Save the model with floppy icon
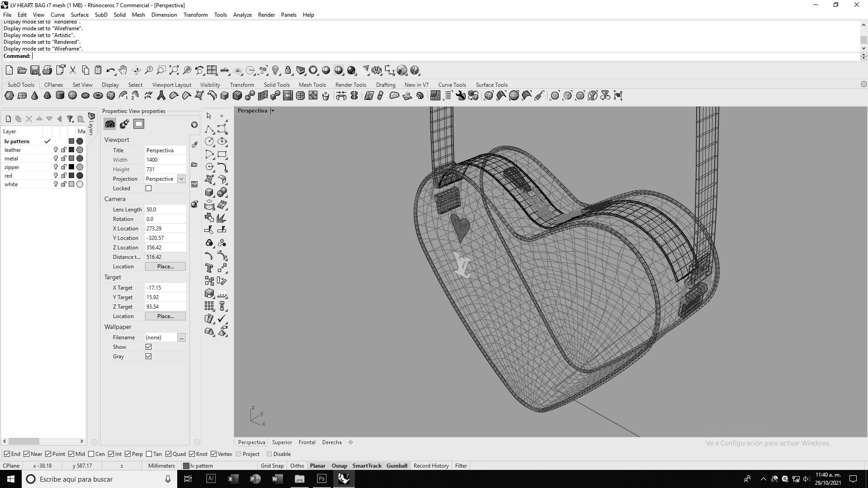The height and width of the screenshot is (488, 868). [x=34, y=70]
